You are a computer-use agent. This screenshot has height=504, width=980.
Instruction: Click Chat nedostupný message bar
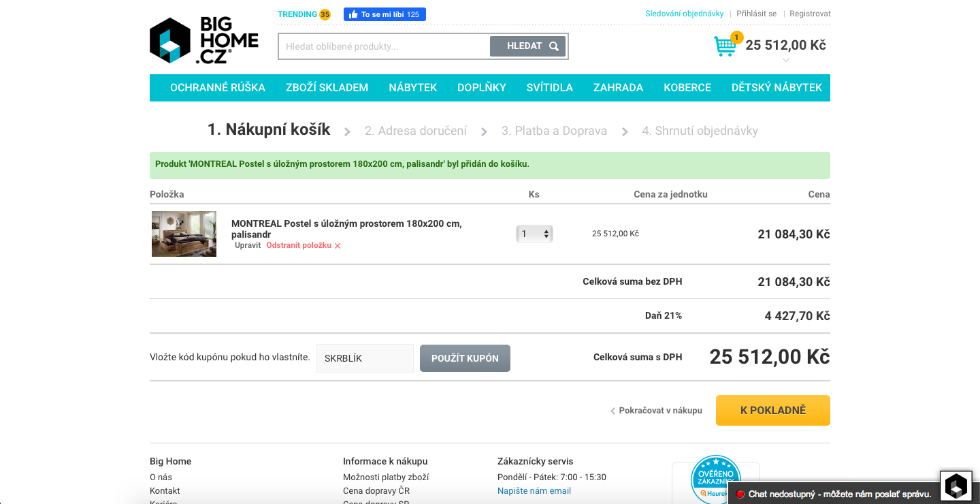833,494
